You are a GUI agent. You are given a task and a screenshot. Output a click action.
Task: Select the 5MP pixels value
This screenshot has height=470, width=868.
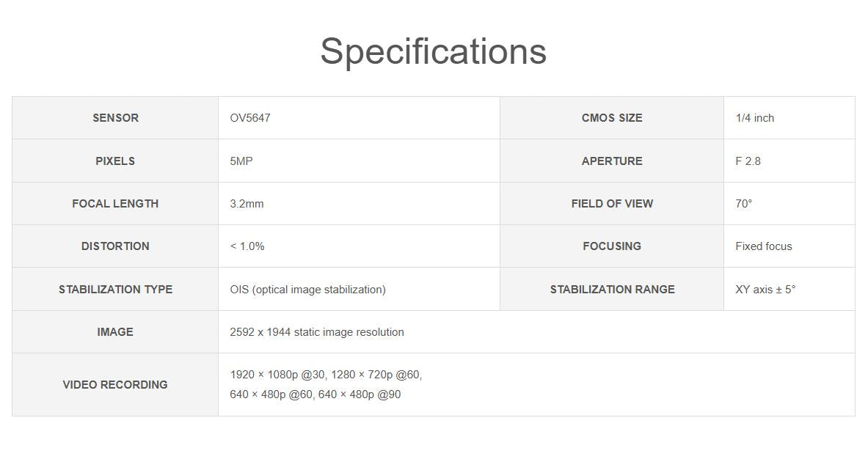click(x=241, y=161)
